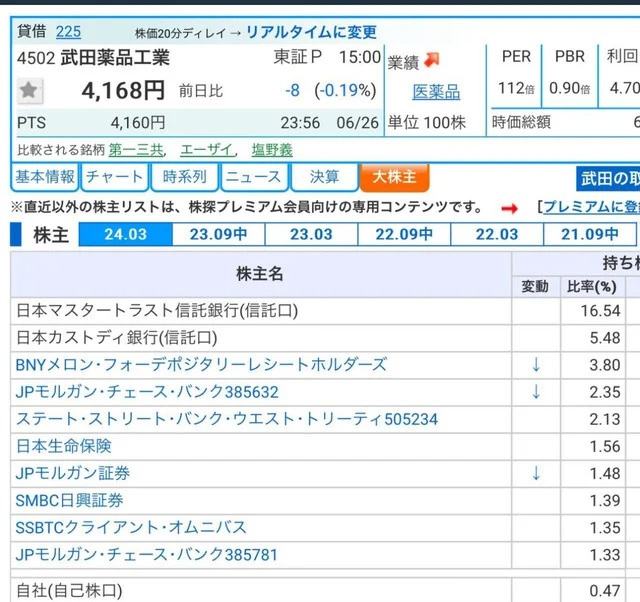Switch to real-time via リアルタイムに変更
The height and width of the screenshot is (602, 640).
(311, 32)
